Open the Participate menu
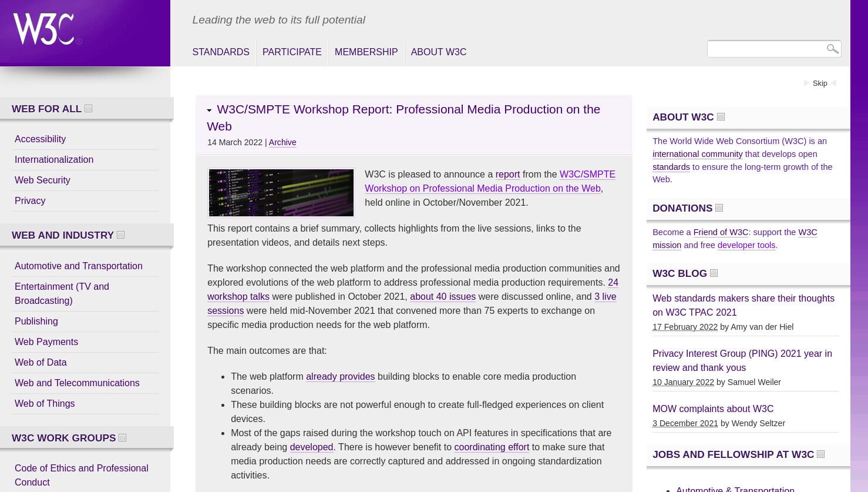 click(292, 52)
